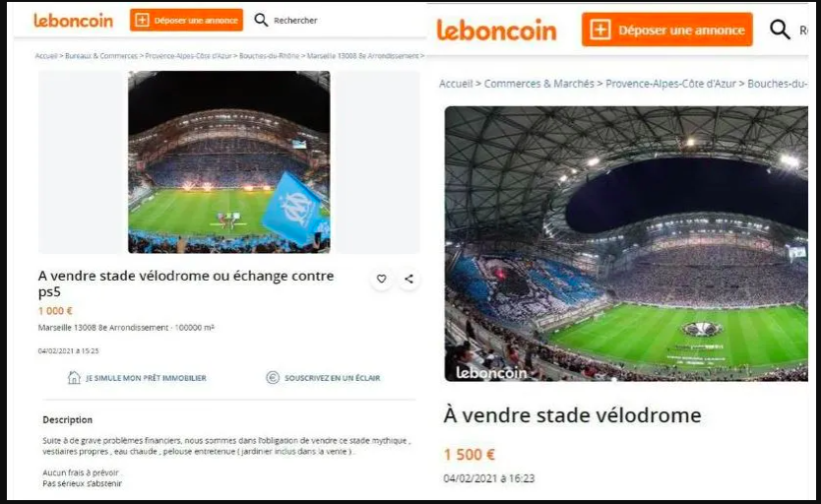Click the share icon beside the listing title
Image resolution: width=821 pixels, height=504 pixels.
tap(409, 279)
